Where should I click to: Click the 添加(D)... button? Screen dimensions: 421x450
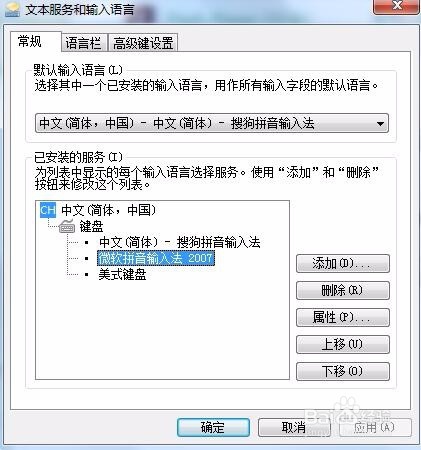(343, 264)
